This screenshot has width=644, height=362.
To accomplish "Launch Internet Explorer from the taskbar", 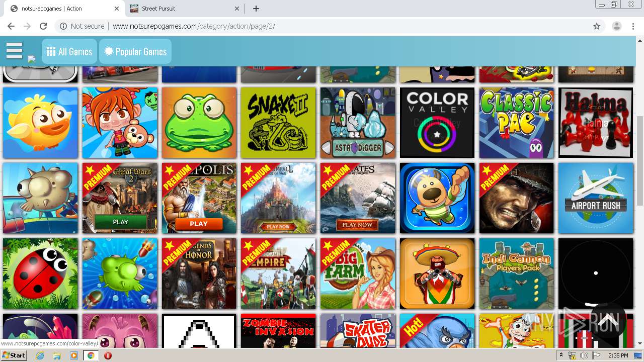I will point(40,355).
